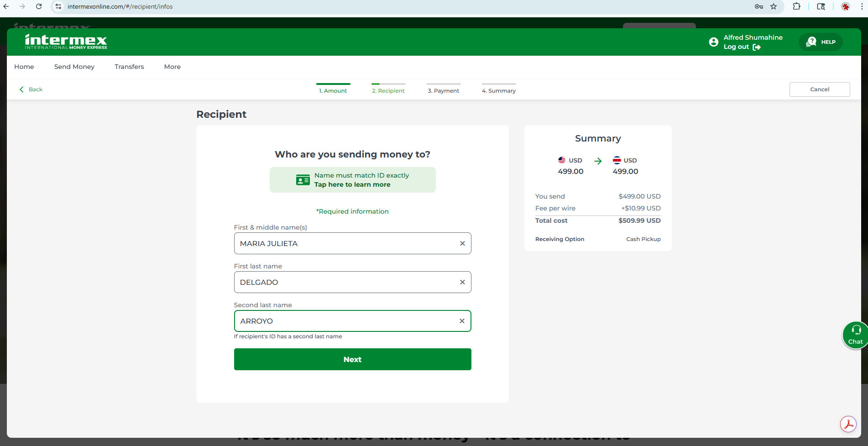This screenshot has width=868, height=446.
Task: Reload the page
Action: (x=39, y=6)
